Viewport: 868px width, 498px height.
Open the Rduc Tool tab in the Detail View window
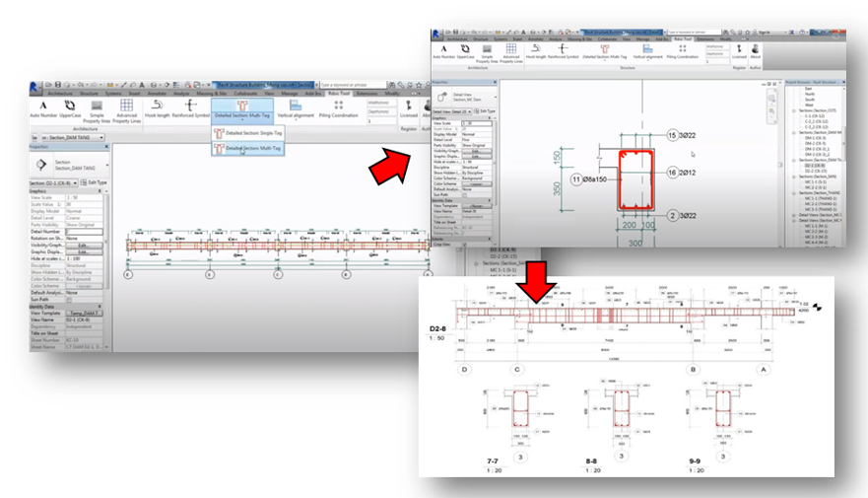click(682, 39)
